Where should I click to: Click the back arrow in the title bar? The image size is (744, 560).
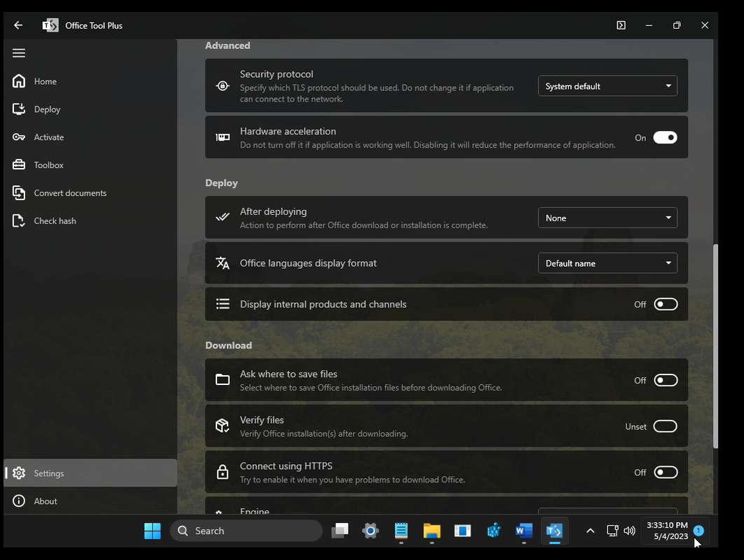click(x=18, y=26)
